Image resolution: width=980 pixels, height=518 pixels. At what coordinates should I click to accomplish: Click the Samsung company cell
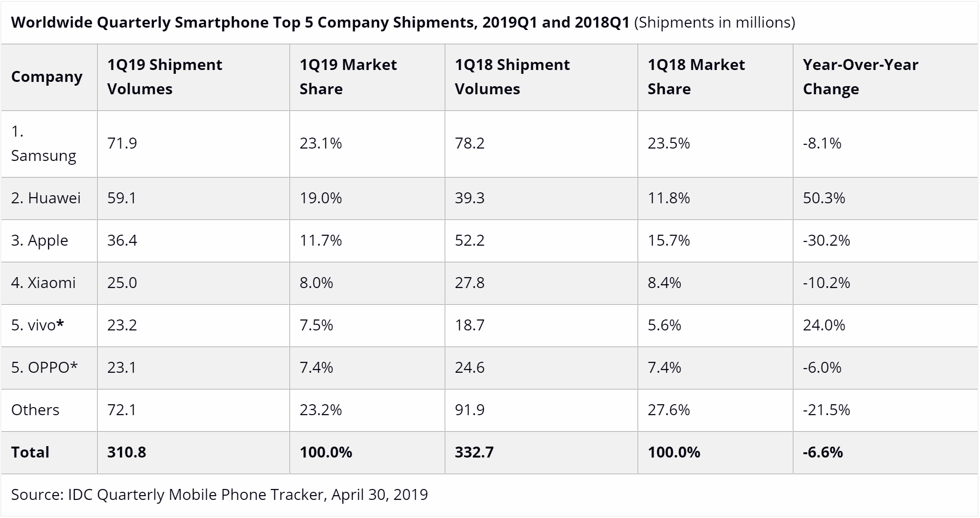pos(43,143)
